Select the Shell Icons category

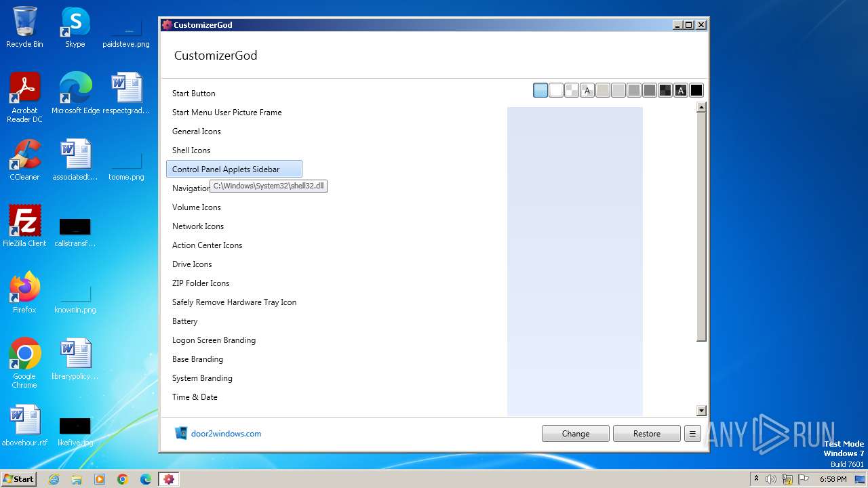[x=234, y=150]
